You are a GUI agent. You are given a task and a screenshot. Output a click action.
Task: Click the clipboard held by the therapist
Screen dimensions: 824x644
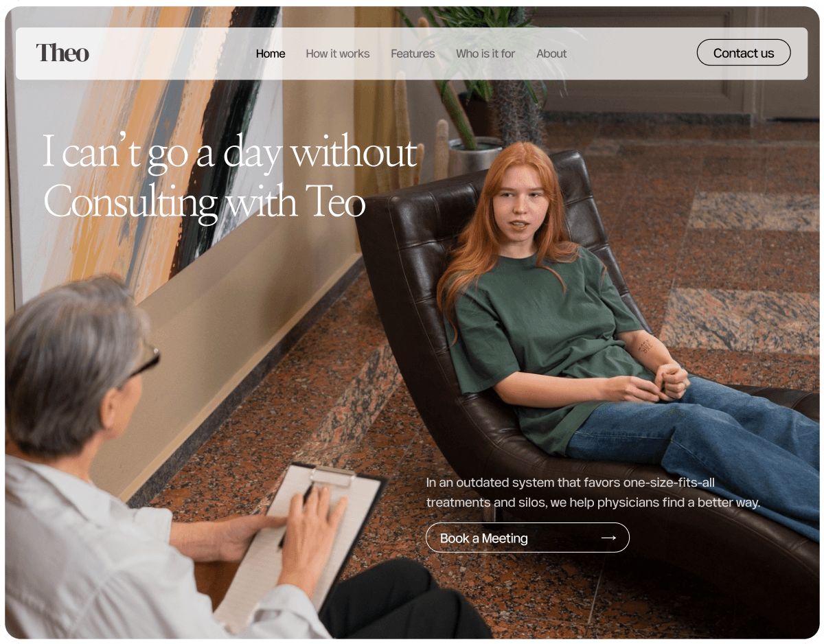tap(302, 542)
